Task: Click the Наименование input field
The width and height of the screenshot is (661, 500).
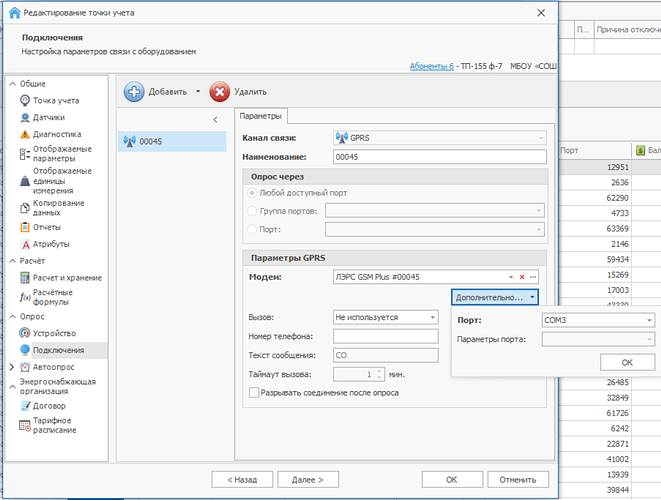Action: [440, 157]
